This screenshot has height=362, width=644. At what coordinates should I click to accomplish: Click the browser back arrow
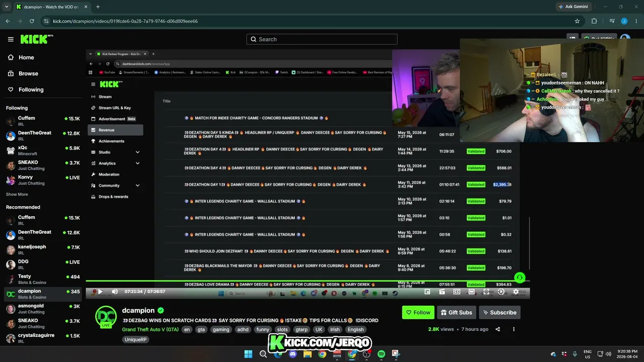pos(8,21)
